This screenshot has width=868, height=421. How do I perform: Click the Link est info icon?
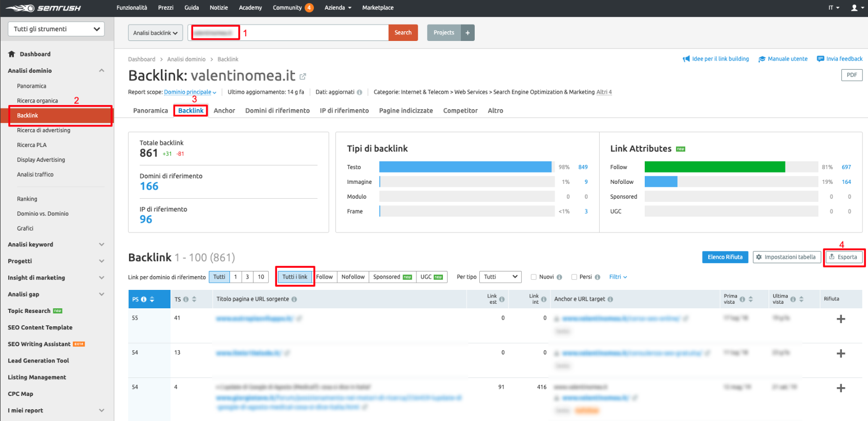[502, 299]
